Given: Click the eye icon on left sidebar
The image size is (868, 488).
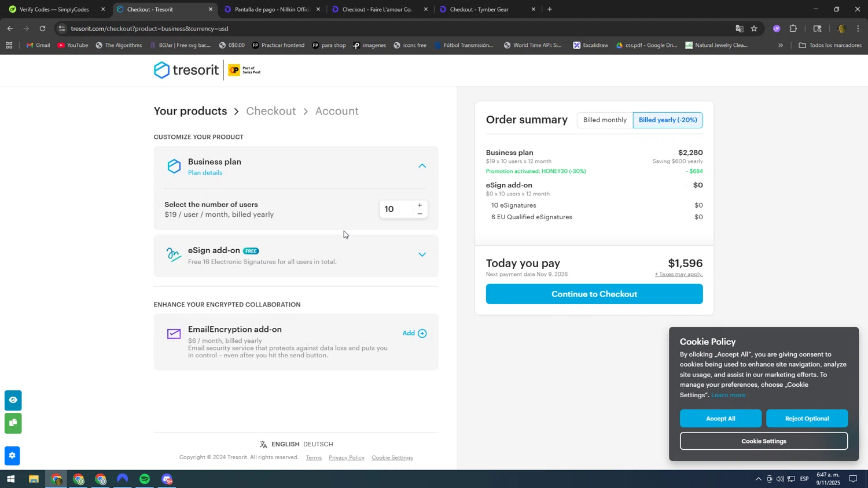Looking at the screenshot, I should [x=13, y=400].
